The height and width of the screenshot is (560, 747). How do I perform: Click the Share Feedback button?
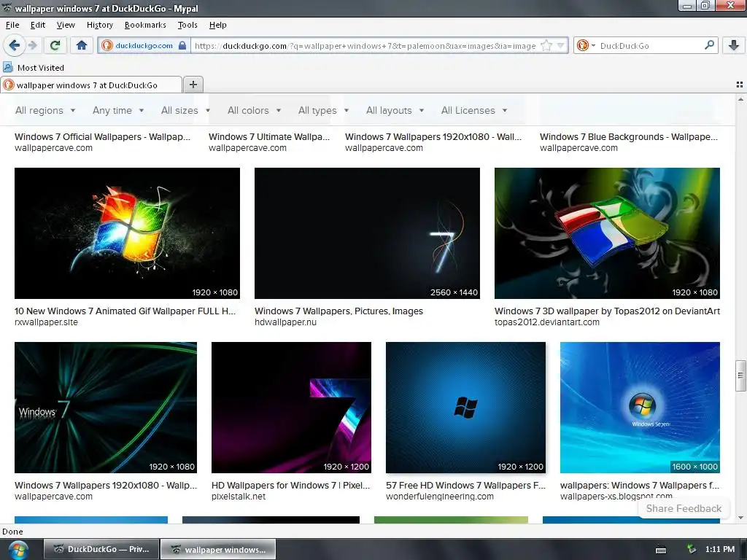684,508
